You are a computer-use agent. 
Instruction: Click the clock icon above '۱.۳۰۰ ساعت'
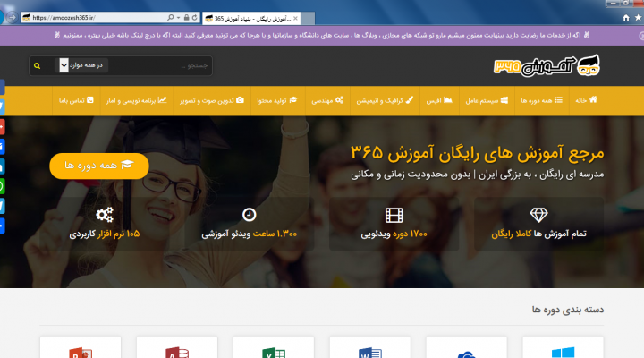click(x=250, y=215)
